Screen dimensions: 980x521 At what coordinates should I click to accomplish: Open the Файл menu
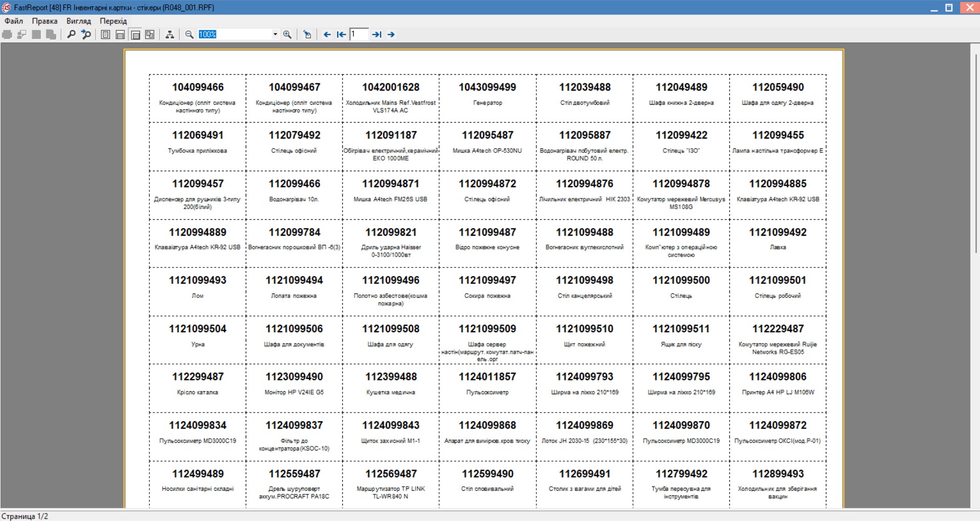(14, 21)
